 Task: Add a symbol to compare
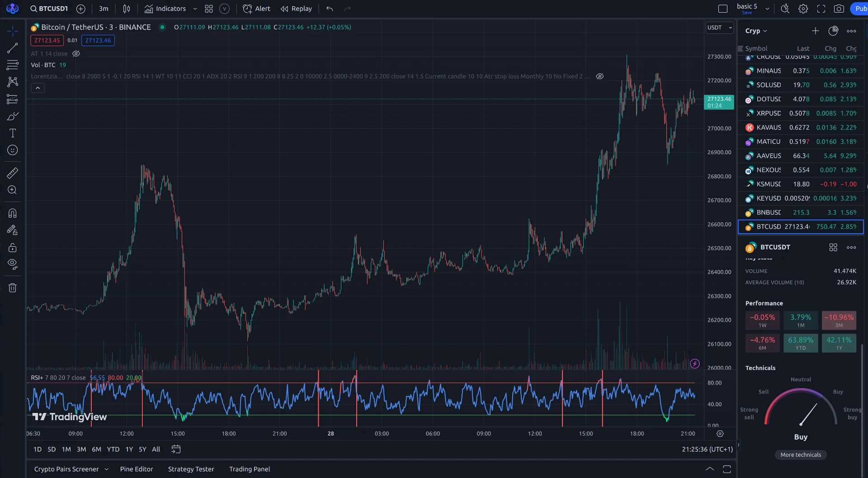pyautogui.click(x=81, y=9)
